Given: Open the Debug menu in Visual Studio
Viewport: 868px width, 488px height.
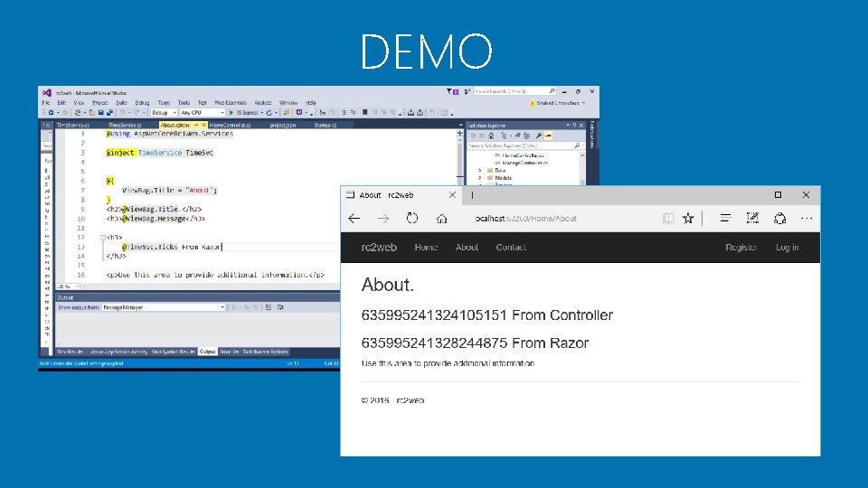Looking at the screenshot, I should pyautogui.click(x=142, y=103).
